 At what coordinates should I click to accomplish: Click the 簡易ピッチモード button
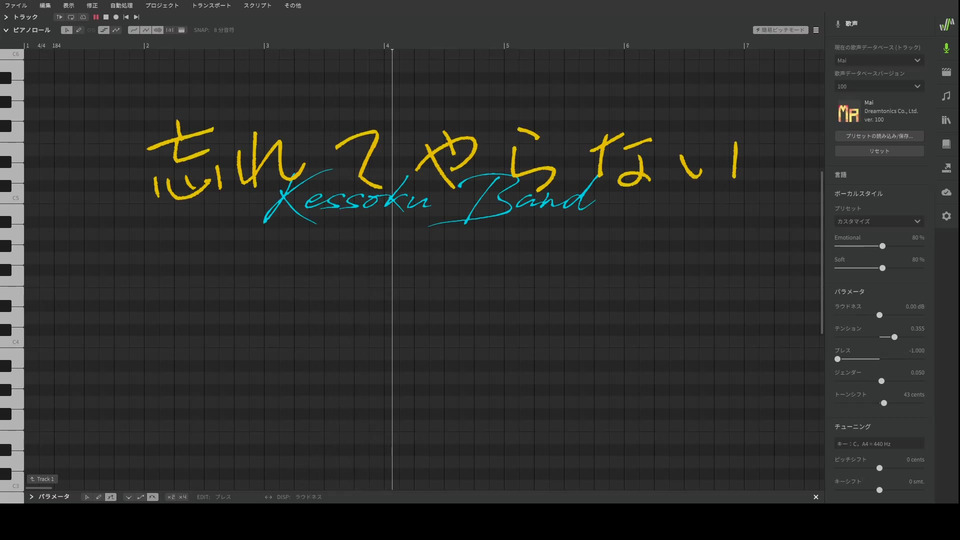[x=781, y=30]
